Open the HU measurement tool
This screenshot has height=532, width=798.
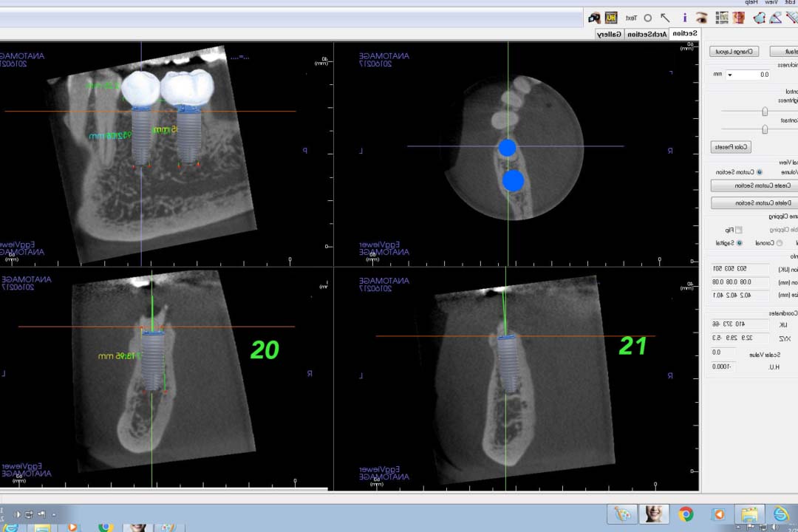point(611,18)
